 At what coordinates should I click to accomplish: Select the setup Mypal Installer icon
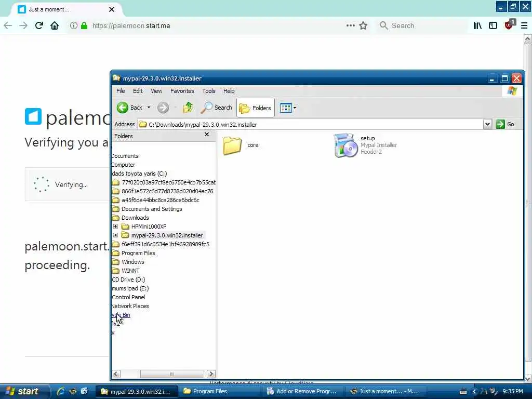(345, 145)
